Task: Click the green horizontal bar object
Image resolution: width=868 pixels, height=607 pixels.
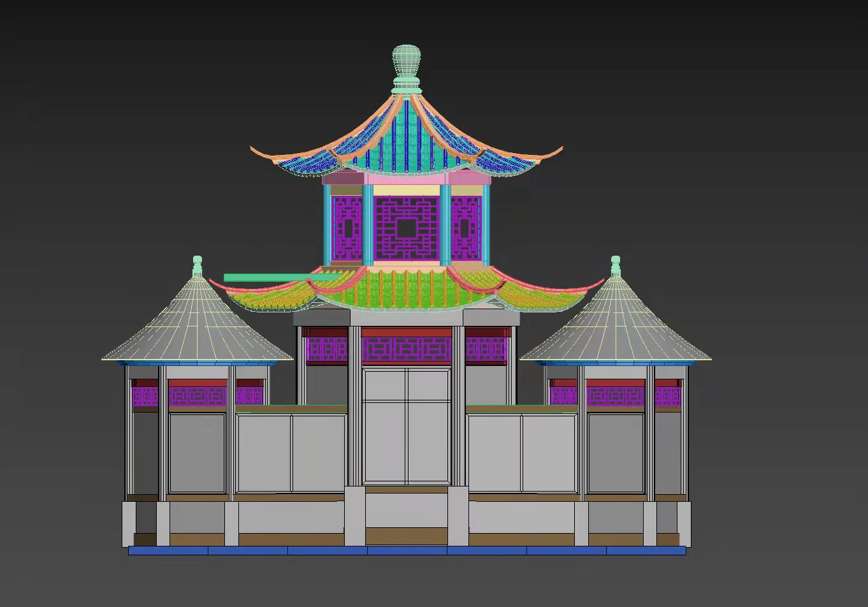Action: [x=268, y=277]
